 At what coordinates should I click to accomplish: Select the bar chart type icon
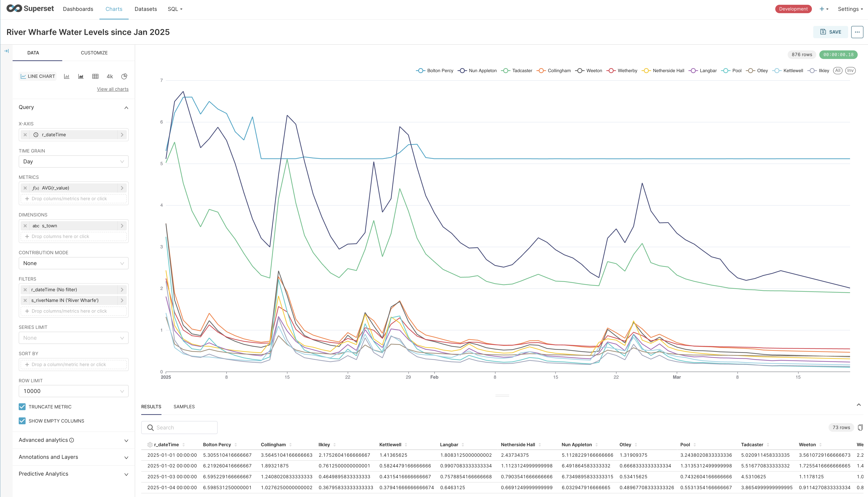click(x=67, y=77)
